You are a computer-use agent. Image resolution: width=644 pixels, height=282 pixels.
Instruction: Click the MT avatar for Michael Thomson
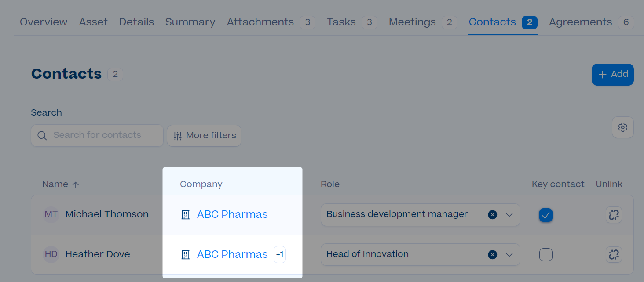(51, 214)
